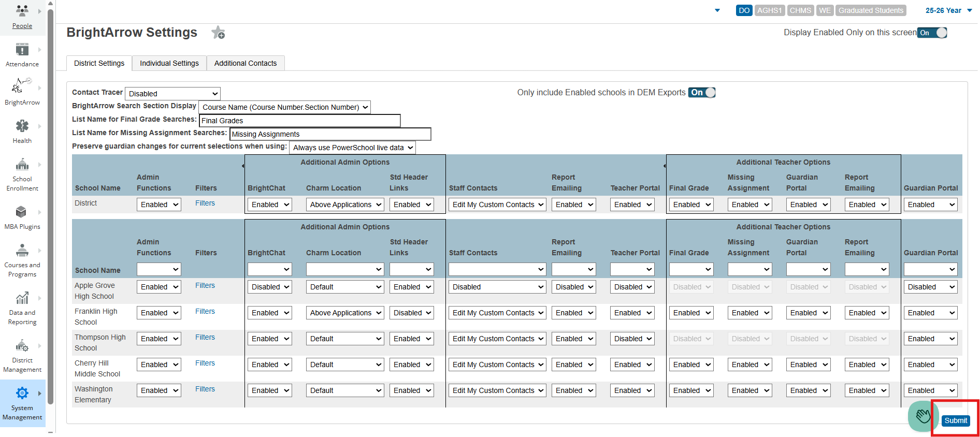This screenshot has width=980, height=437.
Task: Select the DO school badge
Action: click(x=744, y=10)
